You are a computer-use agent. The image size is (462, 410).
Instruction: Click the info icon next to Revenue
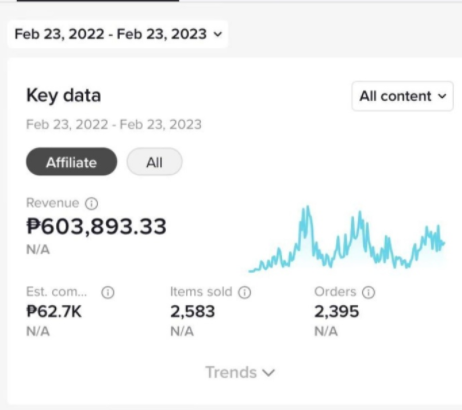point(92,203)
